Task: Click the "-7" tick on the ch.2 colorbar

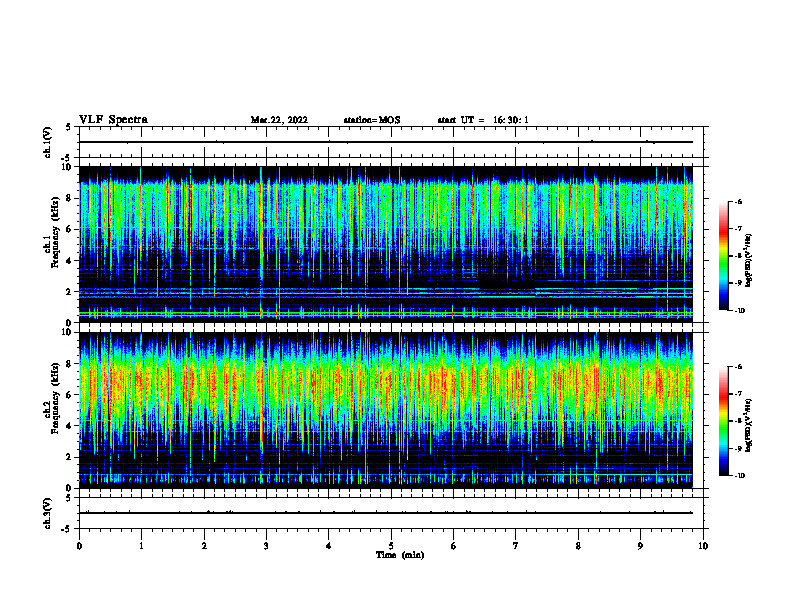Action: pyautogui.click(x=737, y=394)
